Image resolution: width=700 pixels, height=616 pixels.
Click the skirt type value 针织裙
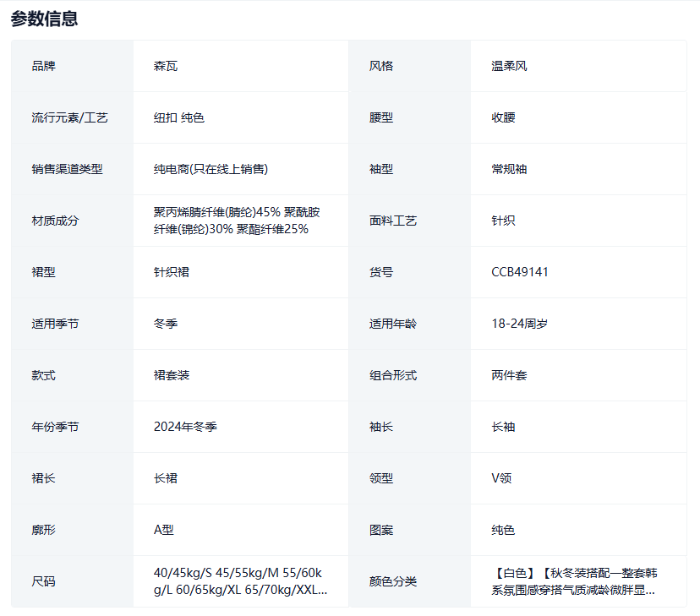[x=172, y=272]
